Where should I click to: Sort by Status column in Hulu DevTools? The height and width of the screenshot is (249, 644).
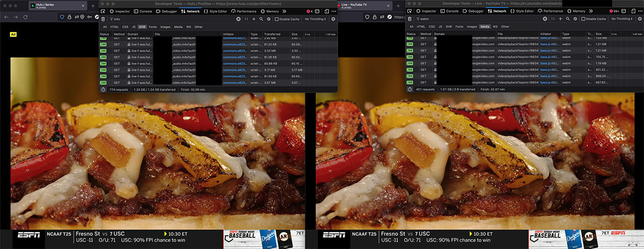(105, 34)
